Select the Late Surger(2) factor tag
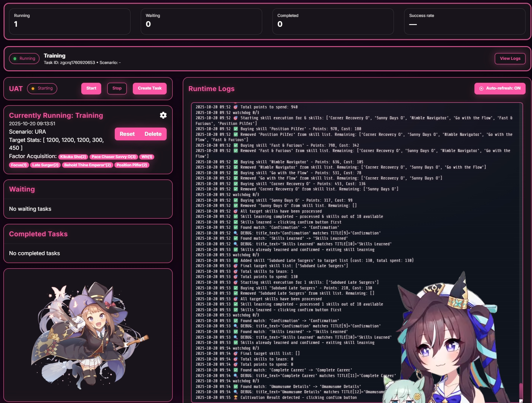This screenshot has height=403, width=532. [x=46, y=165]
